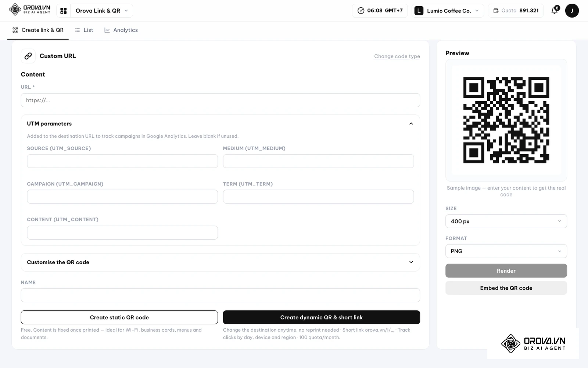This screenshot has width=588, height=368.
Task: Open the Lumio Coffee Co. workspace dropdown
Action: click(x=448, y=11)
